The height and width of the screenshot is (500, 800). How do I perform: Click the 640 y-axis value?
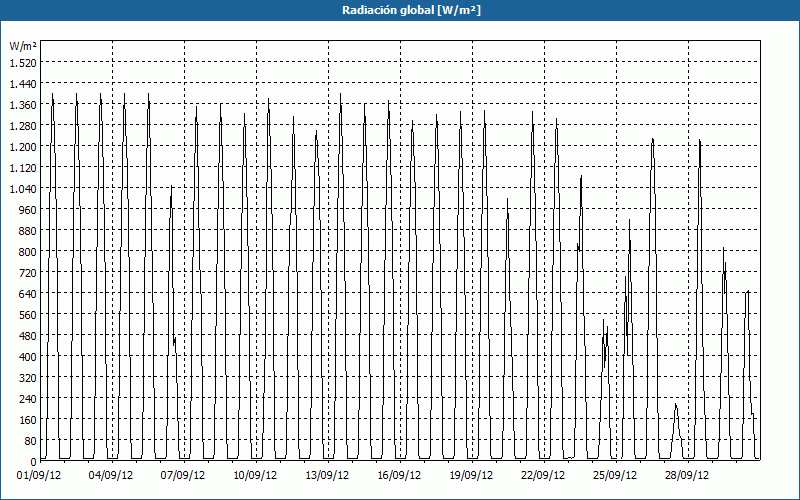click(x=28, y=293)
